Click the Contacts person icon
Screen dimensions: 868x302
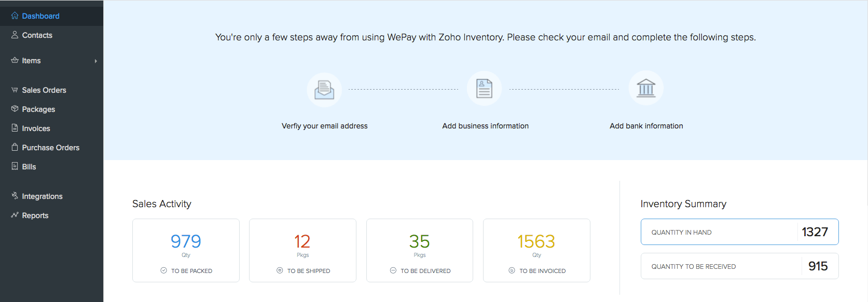15,35
